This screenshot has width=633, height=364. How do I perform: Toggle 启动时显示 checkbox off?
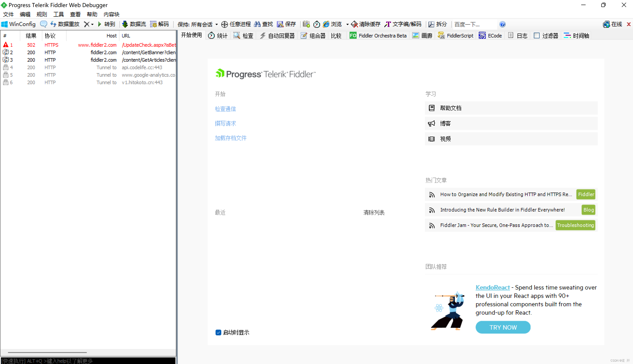(x=218, y=332)
